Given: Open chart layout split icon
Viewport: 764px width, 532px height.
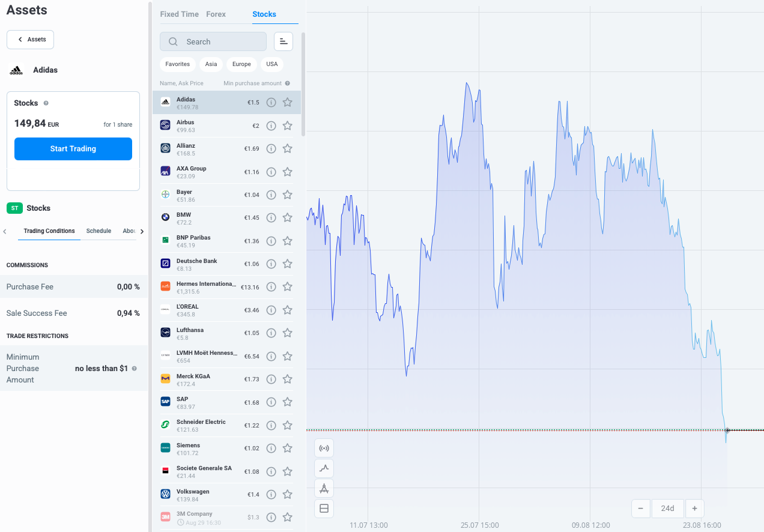Looking at the screenshot, I should 324,509.
